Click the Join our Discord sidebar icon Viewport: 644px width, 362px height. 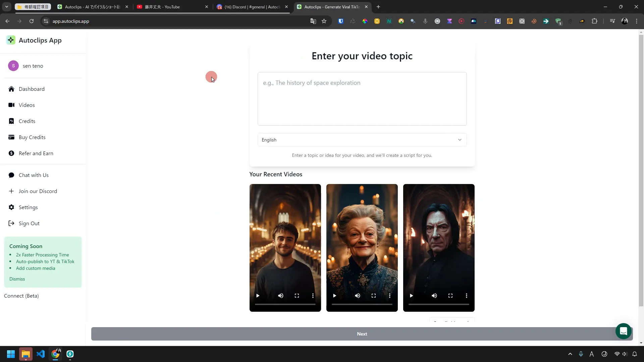(11, 191)
